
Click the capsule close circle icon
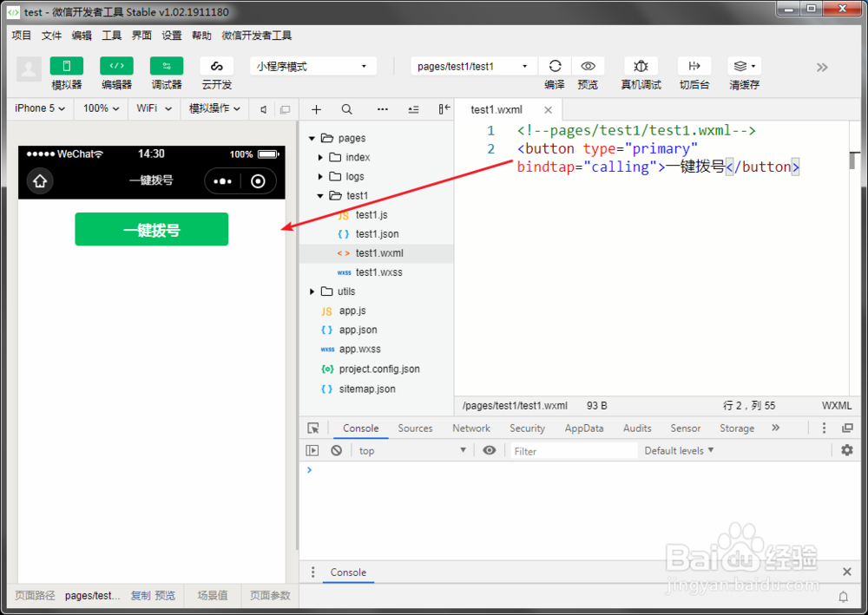click(258, 181)
